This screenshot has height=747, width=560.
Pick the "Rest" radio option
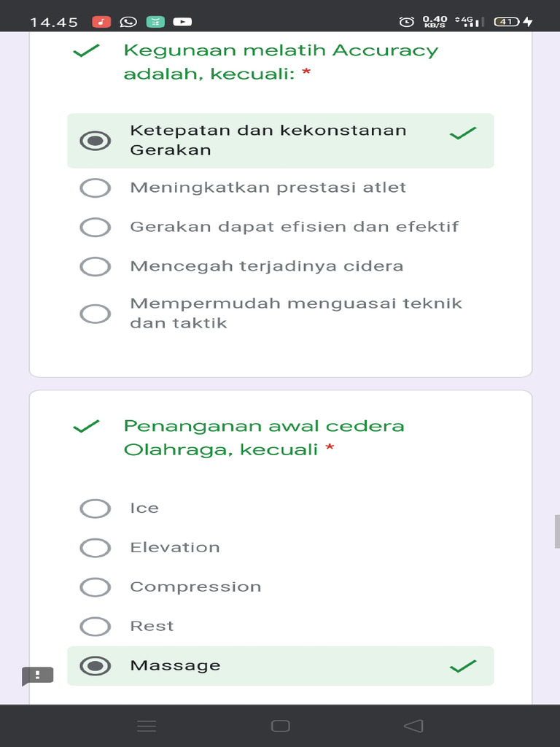96,627
